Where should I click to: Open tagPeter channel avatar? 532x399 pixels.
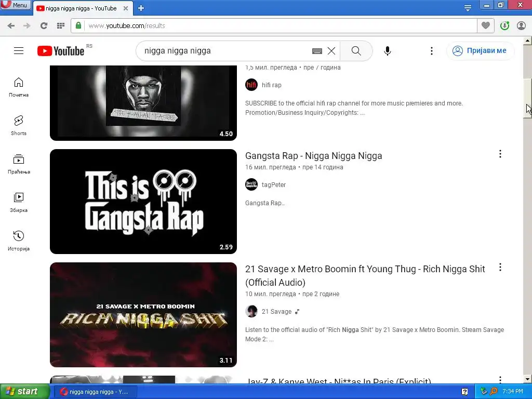[x=251, y=184]
